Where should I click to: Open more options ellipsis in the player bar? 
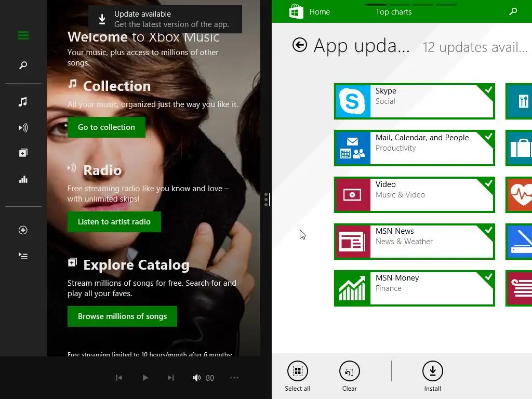pyautogui.click(x=234, y=378)
